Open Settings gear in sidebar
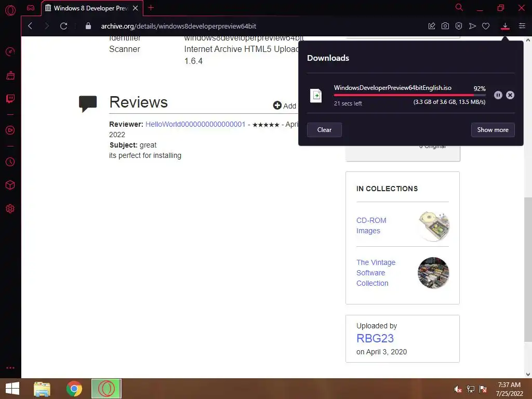 pyautogui.click(x=10, y=209)
